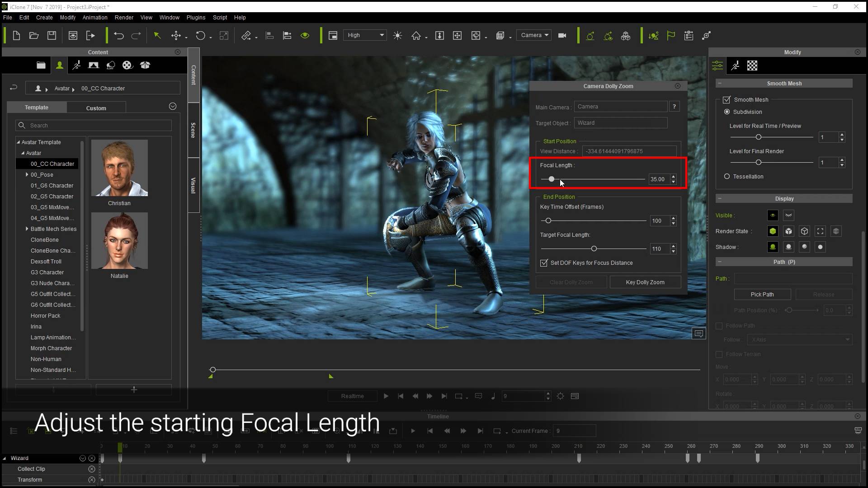This screenshot has height=488, width=868.
Task: Click the Undo arrow icon
Action: pos(118,36)
